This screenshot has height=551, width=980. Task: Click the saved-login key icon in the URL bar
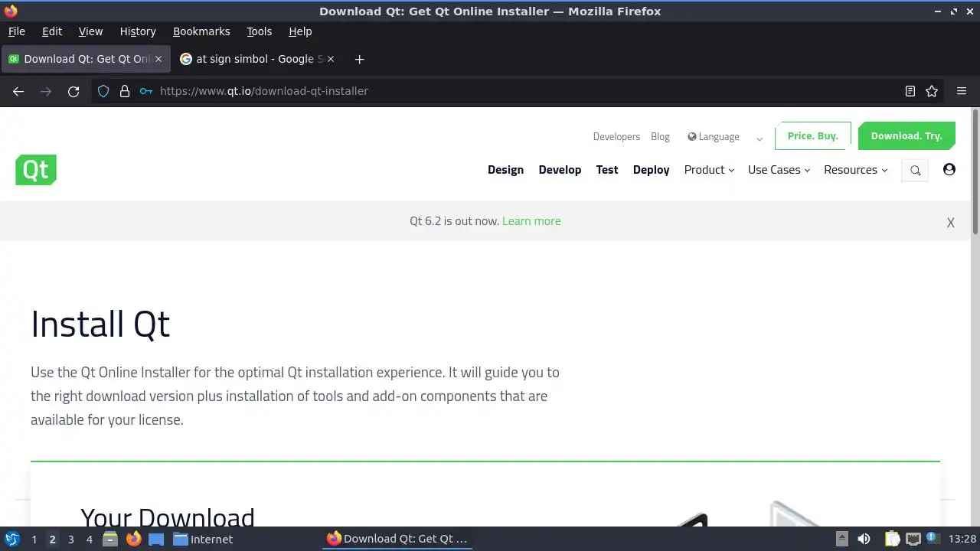click(x=146, y=91)
